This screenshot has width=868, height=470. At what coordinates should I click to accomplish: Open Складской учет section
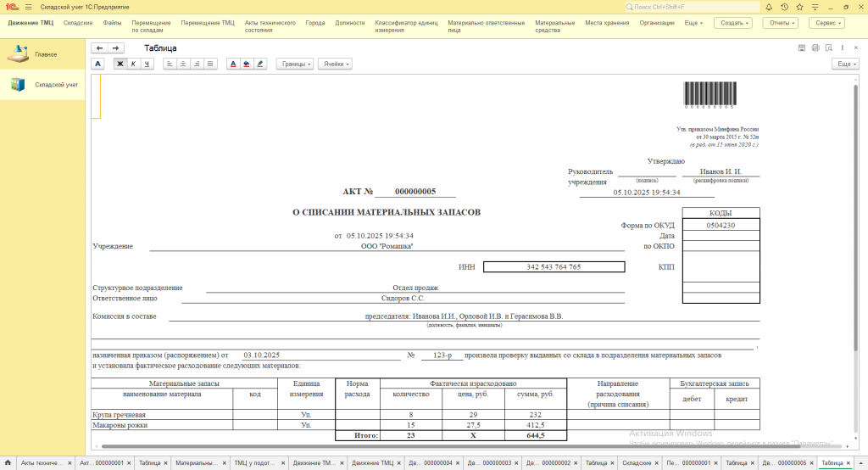[42, 85]
